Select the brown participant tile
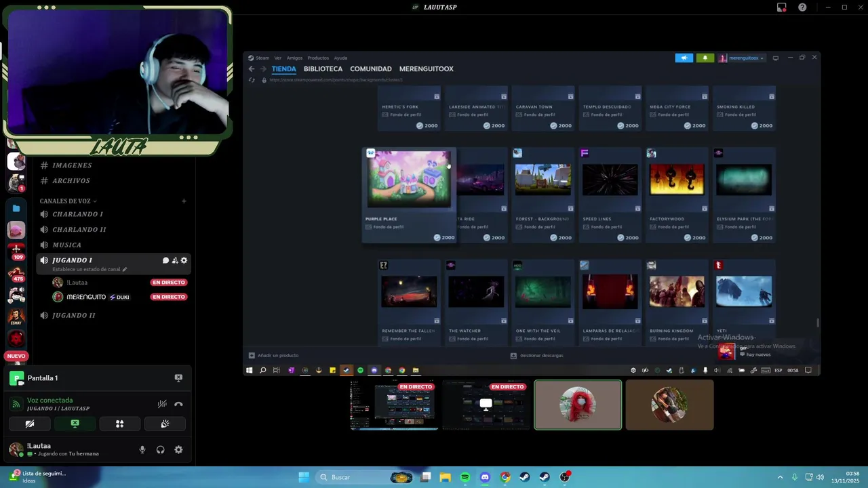Image resolution: width=868 pixels, height=488 pixels. [669, 405]
